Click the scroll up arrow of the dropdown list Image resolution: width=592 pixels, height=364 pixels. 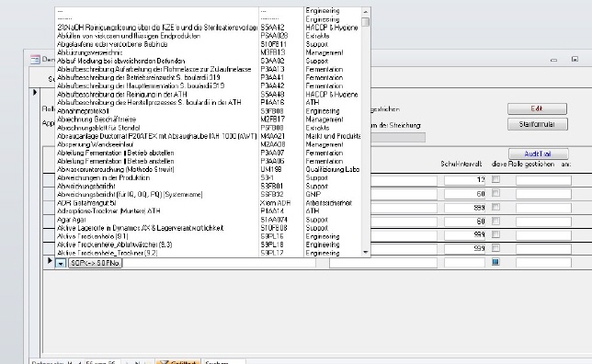pos(365,12)
